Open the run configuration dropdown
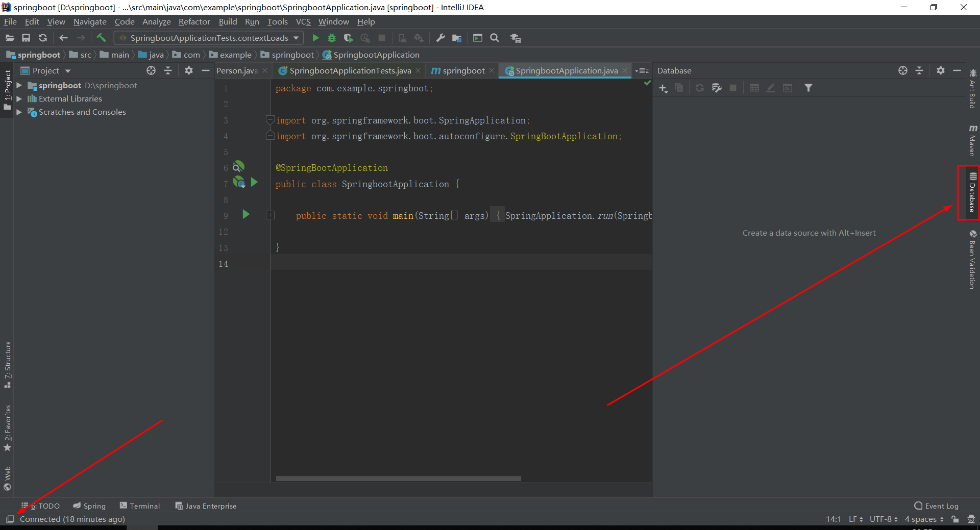Viewport: 980px width, 530px height. coord(209,38)
